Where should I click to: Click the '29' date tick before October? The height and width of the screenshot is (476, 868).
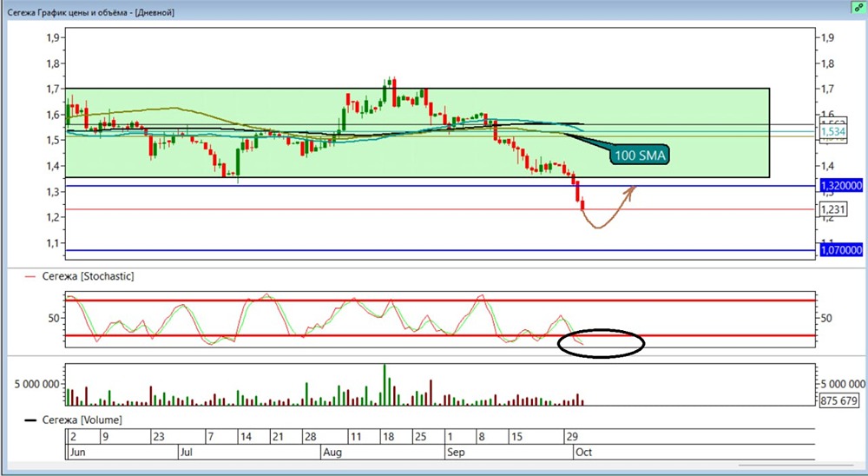[x=571, y=437]
